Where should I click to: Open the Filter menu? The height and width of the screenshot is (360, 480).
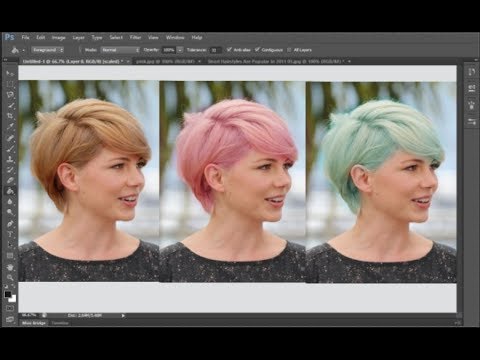tap(135, 37)
